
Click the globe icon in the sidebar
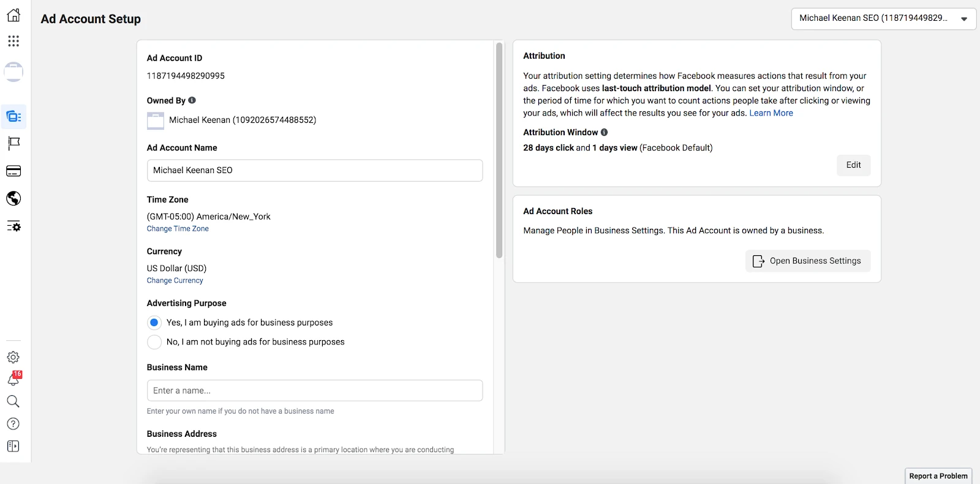13,198
